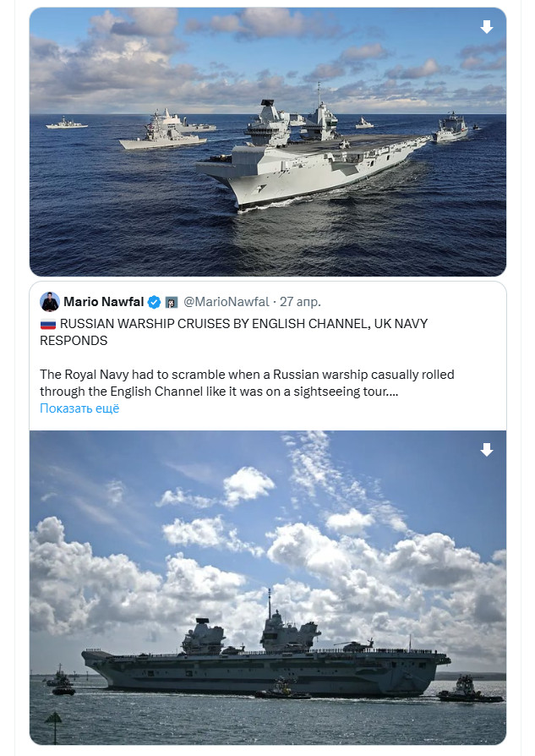535x756 pixels.
Task: Click the grey ship at right edge of top photo
Action: (452, 128)
